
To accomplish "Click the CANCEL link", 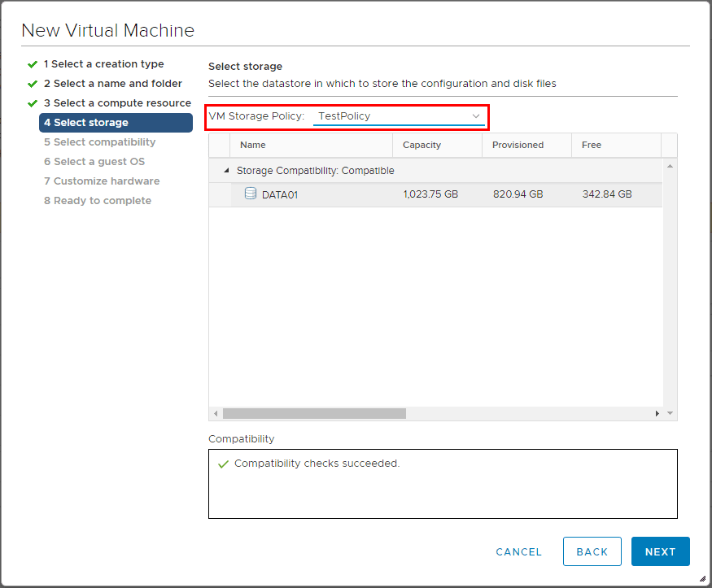I will pos(518,551).
